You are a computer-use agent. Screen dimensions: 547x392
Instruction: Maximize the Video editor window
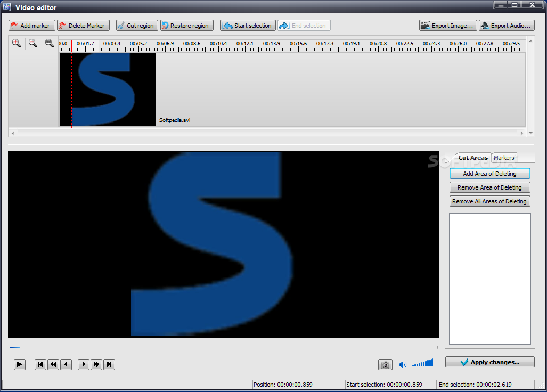click(x=515, y=5)
